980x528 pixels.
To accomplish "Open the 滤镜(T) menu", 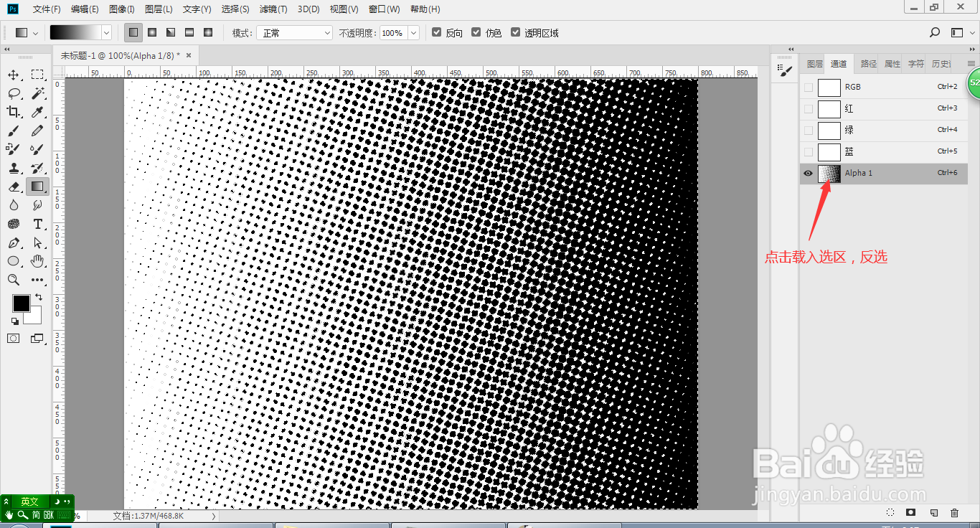I will 273,9.
